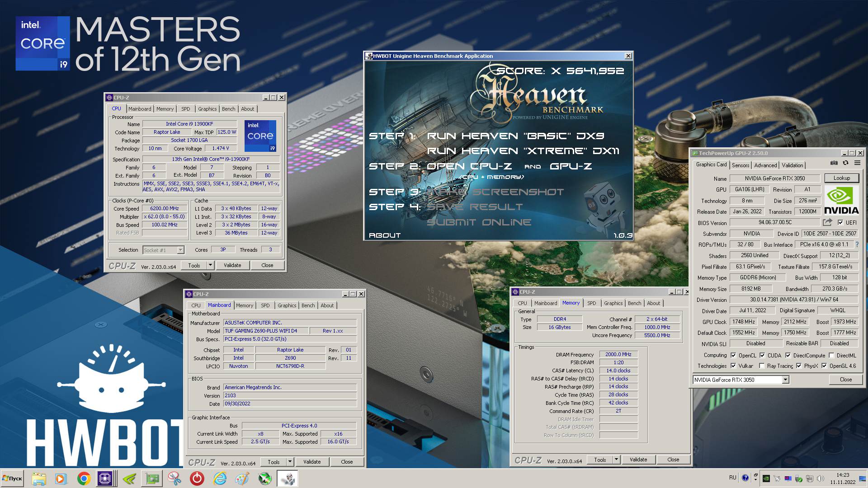Click the GPU-Z refresh icon
This screenshot has width=868, height=488.
(845, 163)
